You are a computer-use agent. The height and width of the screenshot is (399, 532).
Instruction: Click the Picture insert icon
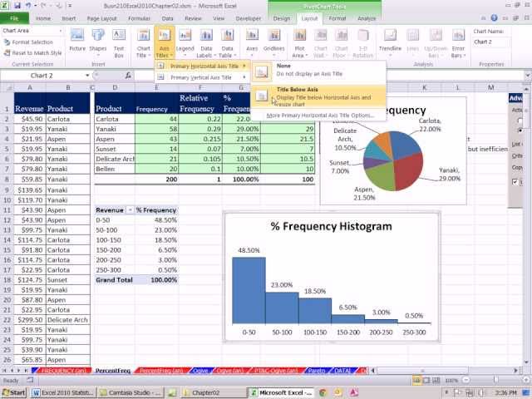(77, 40)
